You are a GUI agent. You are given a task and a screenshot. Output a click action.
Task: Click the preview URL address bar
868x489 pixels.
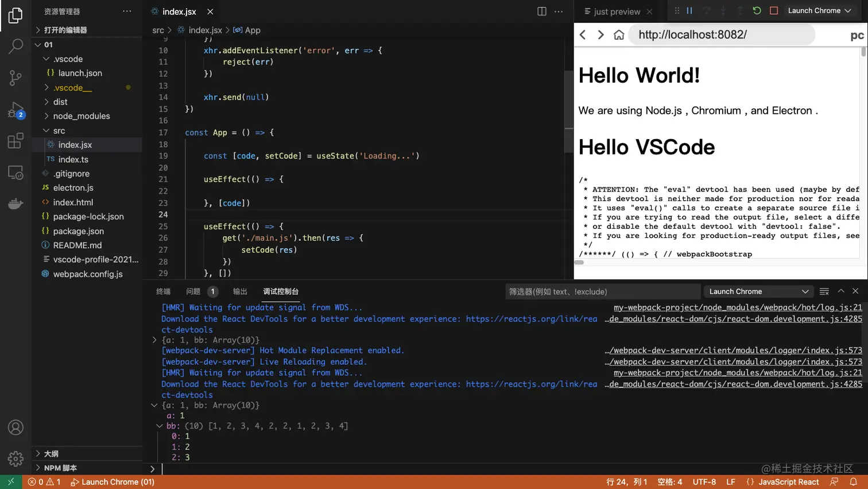(722, 34)
